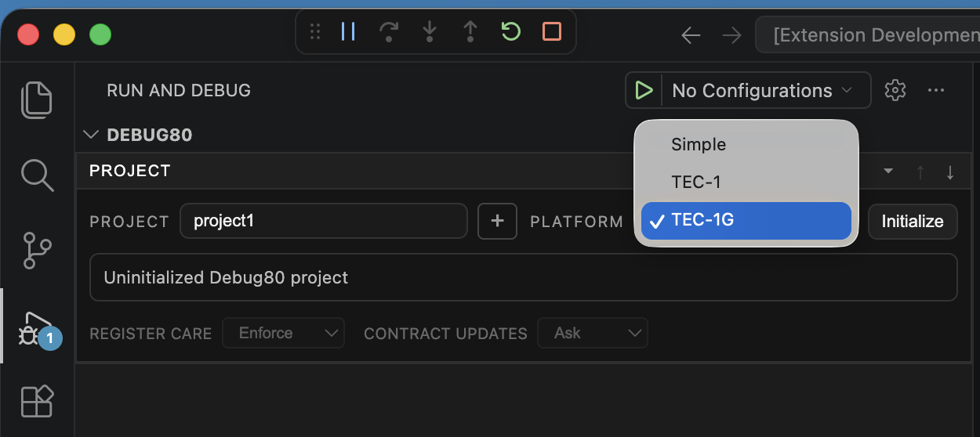Click the RUN AND DEBUG title
980x437 pixels.
(179, 90)
